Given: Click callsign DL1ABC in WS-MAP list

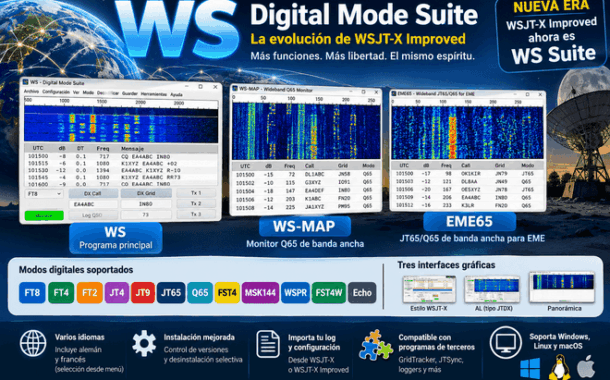Looking at the screenshot, I should pos(315,174).
